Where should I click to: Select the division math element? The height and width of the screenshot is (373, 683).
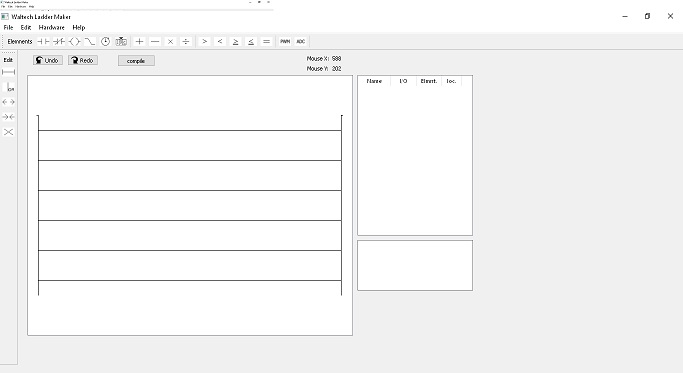pyautogui.click(x=186, y=41)
